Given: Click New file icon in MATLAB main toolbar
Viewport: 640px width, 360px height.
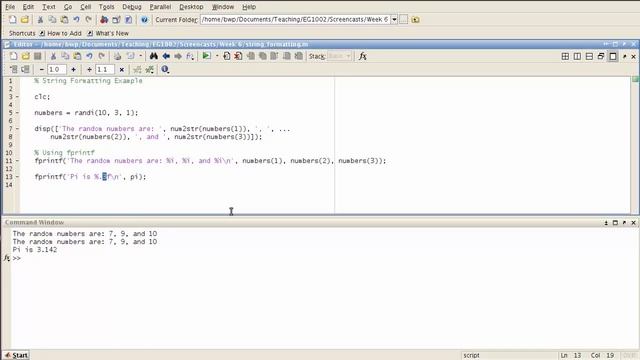Looking at the screenshot, I should tap(13, 19).
